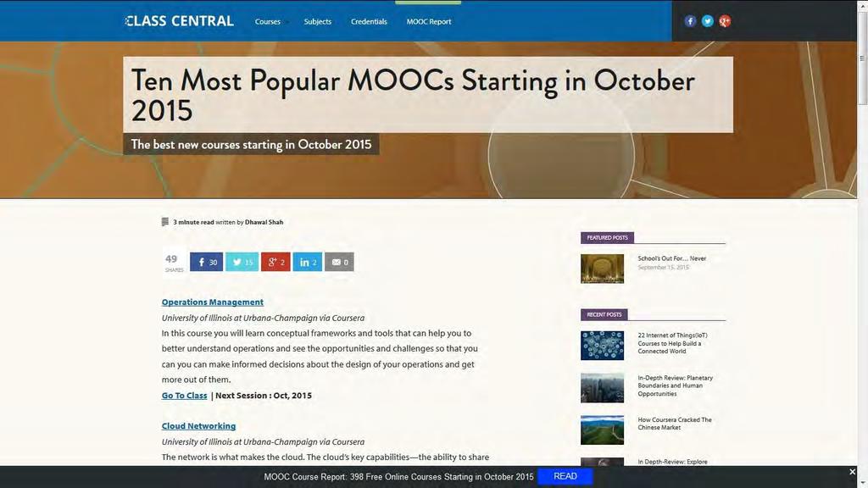The image size is (868, 488).
Task: Click the 49 shares counter
Action: click(x=173, y=263)
